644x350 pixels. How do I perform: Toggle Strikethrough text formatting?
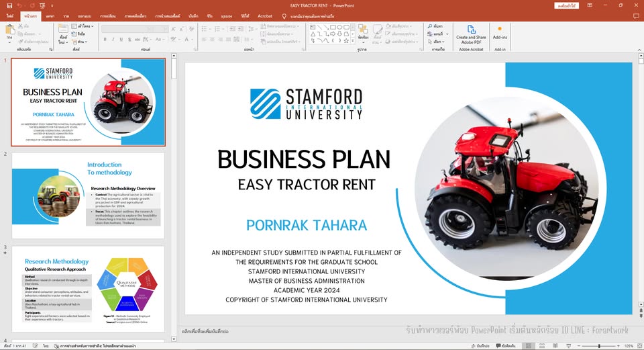pyautogui.click(x=137, y=40)
